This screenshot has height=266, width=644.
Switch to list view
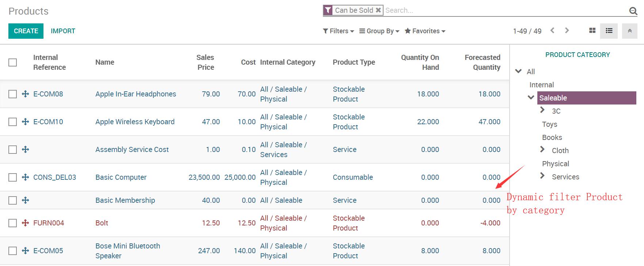click(x=609, y=31)
